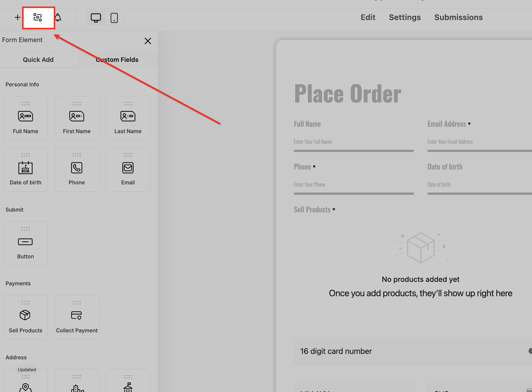The height and width of the screenshot is (392, 532).
Task: Click the Enter Your Phone input field
Action: [354, 186]
